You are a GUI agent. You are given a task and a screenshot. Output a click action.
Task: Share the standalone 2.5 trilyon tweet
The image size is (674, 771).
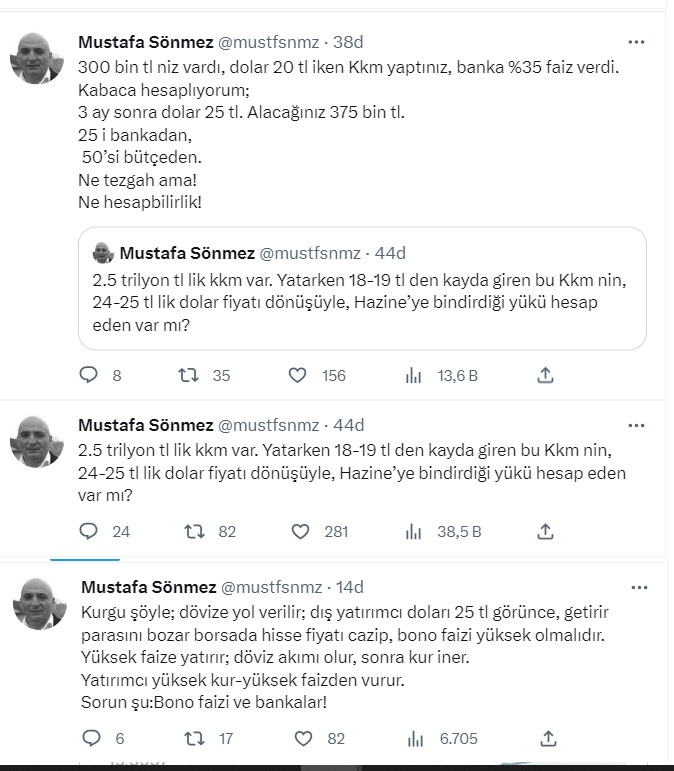[x=546, y=531]
